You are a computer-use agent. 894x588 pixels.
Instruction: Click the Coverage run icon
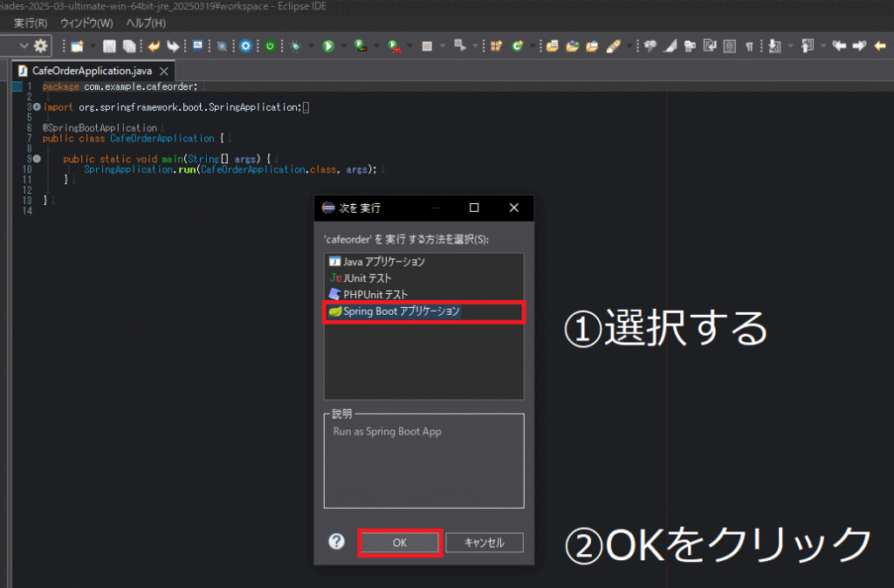point(361,46)
